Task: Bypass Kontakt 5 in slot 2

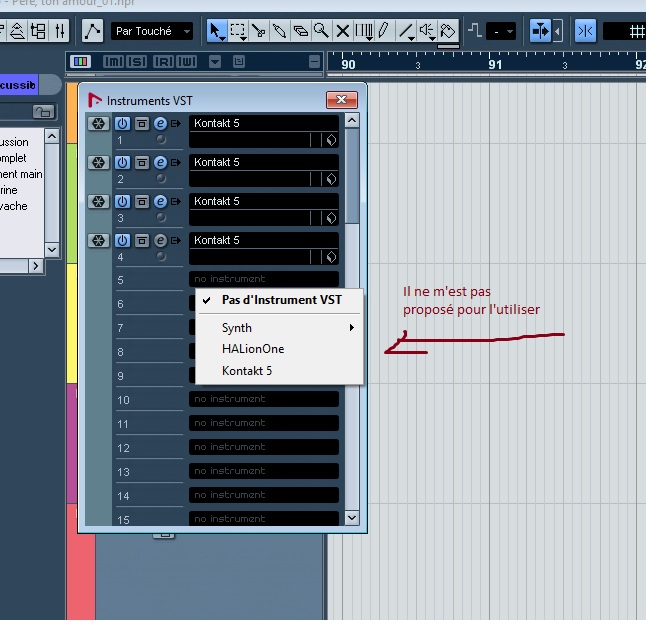Action: (142, 163)
